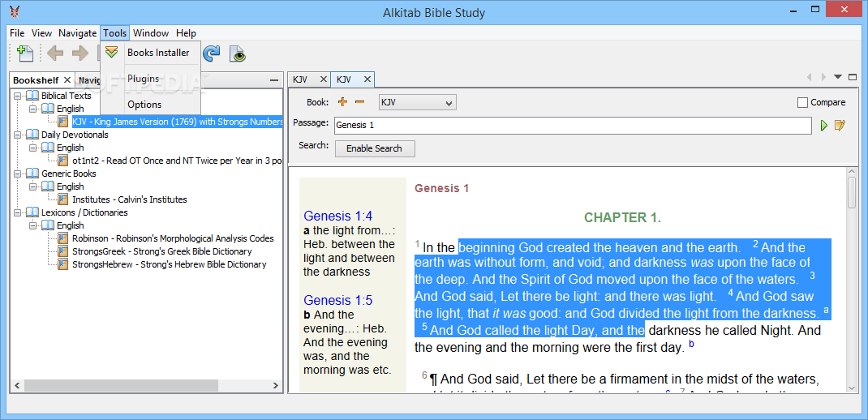Screen dimensions: 868x420
Task: Close the Bookshelf tab
Action: pyautogui.click(x=67, y=80)
